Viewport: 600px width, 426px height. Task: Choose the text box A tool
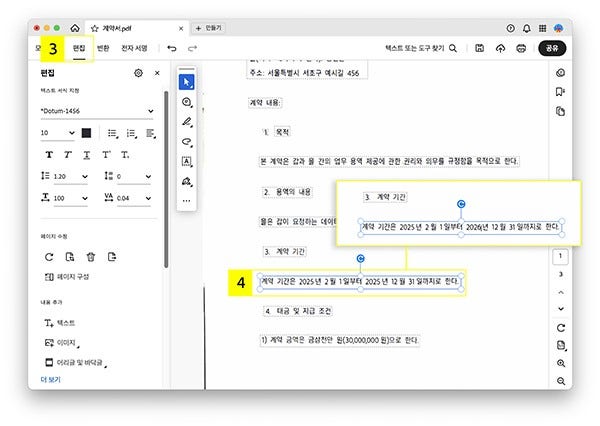(x=187, y=162)
